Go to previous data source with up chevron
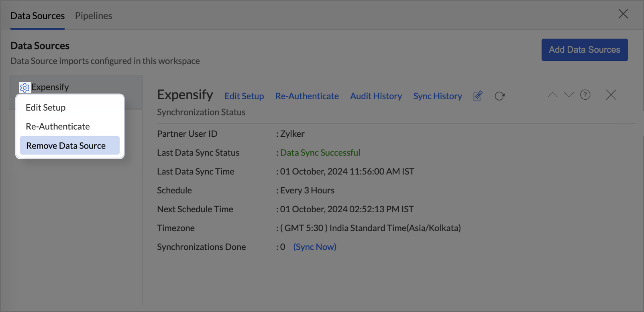 click(552, 95)
